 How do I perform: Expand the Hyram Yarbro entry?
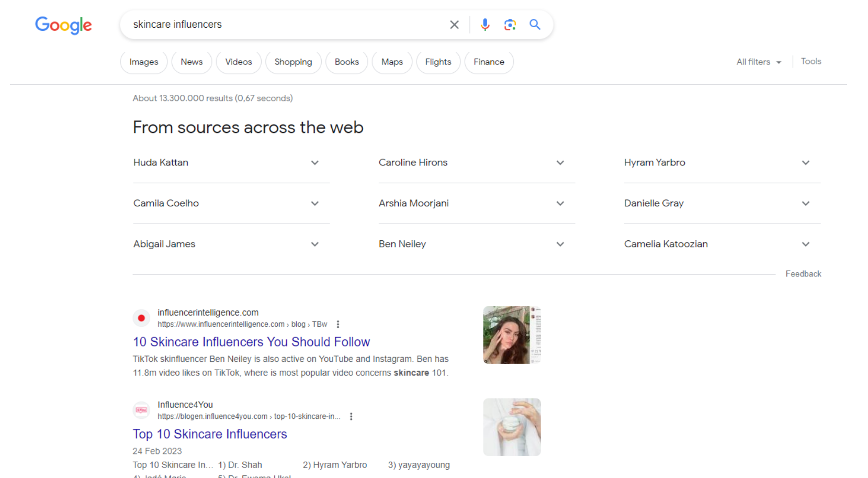click(x=722, y=163)
